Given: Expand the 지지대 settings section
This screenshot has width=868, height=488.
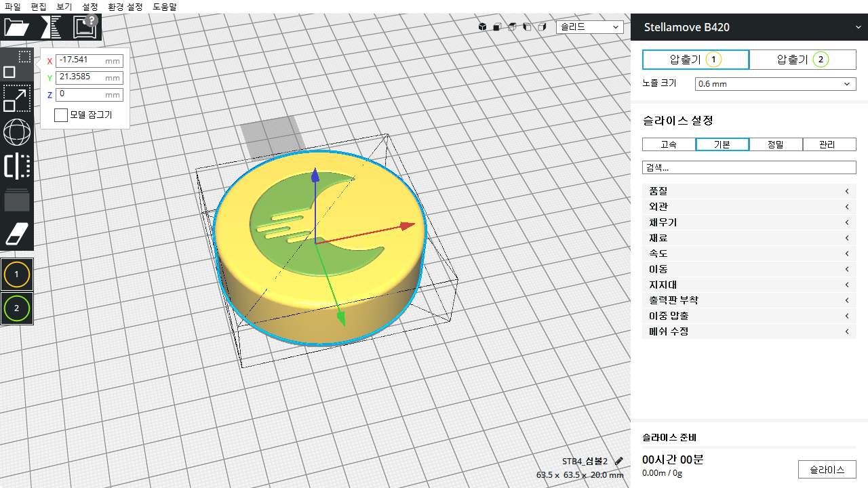Looking at the screenshot, I should coord(749,285).
